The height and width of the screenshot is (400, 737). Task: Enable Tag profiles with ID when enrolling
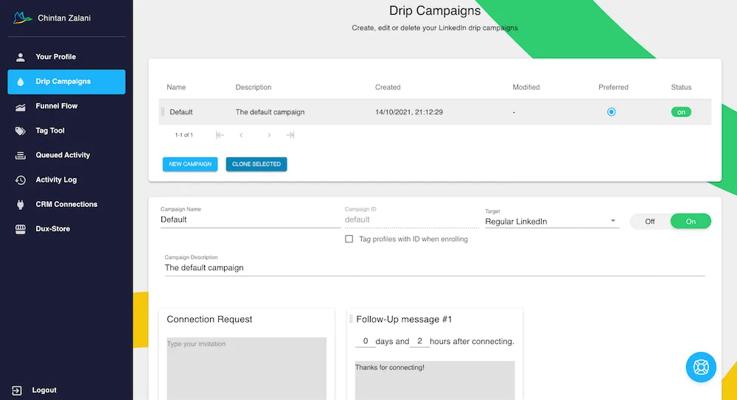(x=349, y=239)
